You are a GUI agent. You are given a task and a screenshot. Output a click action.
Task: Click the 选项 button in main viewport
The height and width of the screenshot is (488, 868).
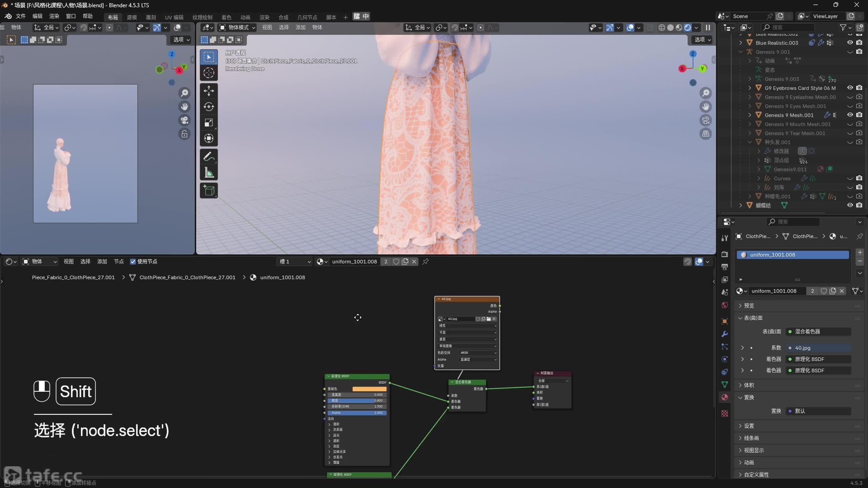point(702,40)
